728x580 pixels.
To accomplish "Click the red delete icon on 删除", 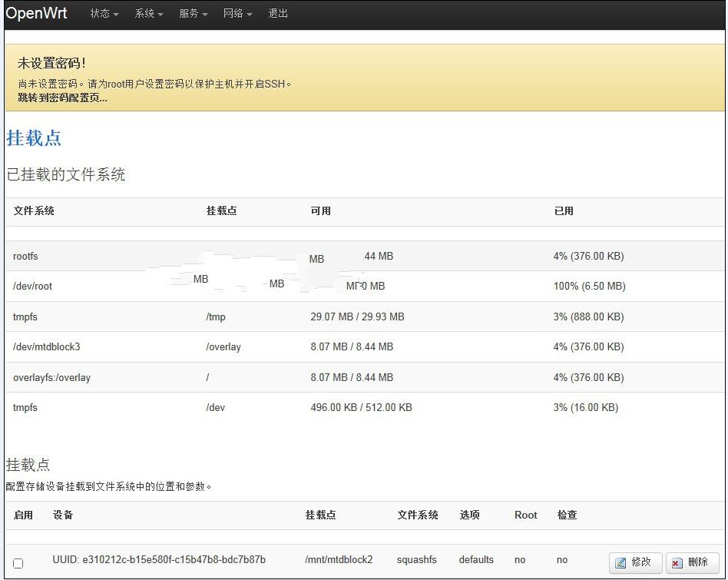I will pos(677,562).
